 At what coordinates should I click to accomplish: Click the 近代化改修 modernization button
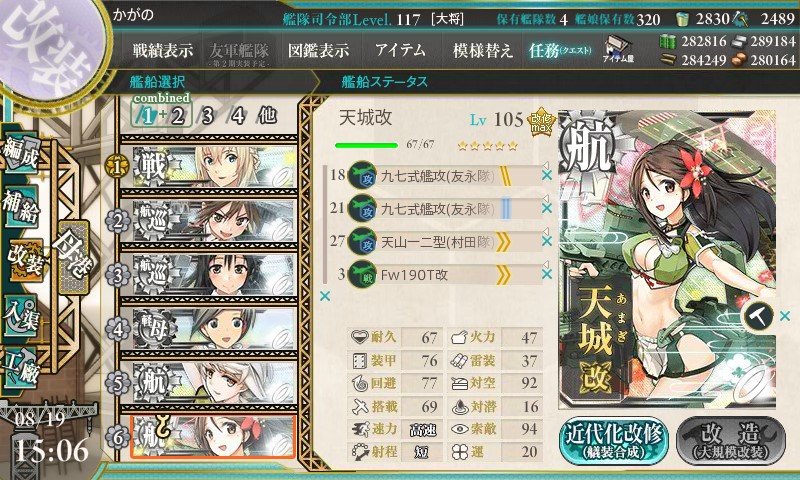coord(614,440)
